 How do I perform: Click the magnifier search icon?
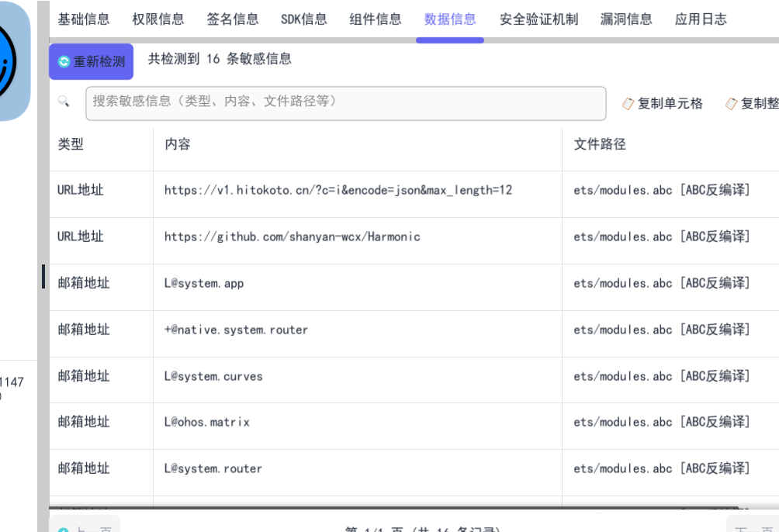(x=64, y=102)
